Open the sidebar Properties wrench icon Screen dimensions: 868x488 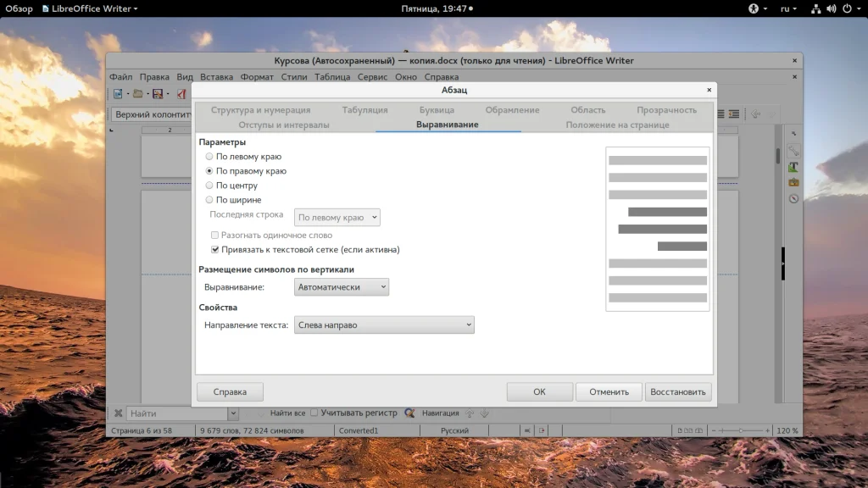tap(793, 151)
